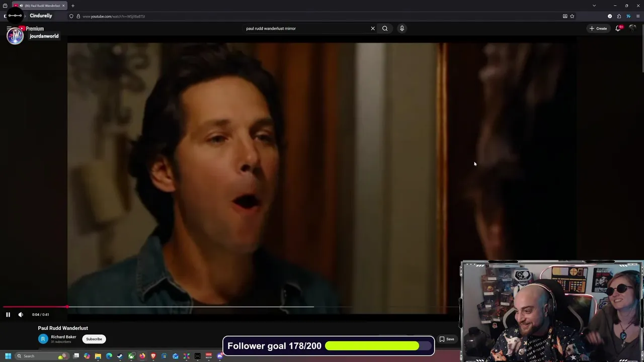Screen dimensions: 644x362
Task: Open the account avatar menu
Action: [x=633, y=28]
